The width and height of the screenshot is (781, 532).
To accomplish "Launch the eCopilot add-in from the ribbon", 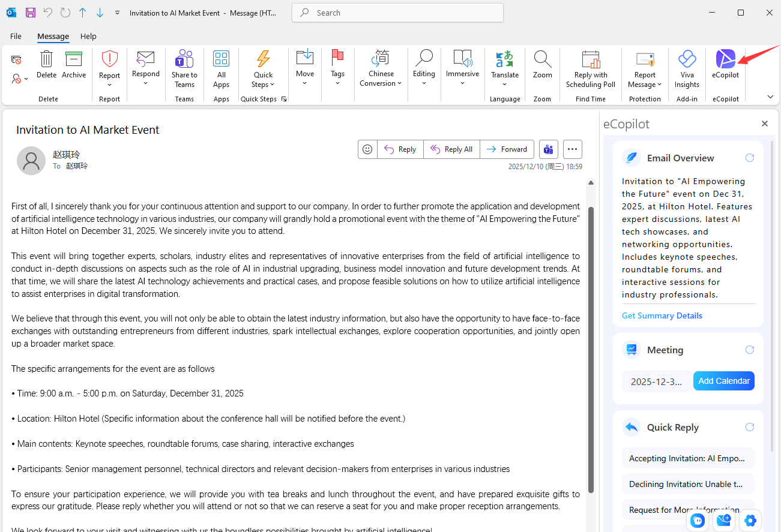I will pos(725,66).
